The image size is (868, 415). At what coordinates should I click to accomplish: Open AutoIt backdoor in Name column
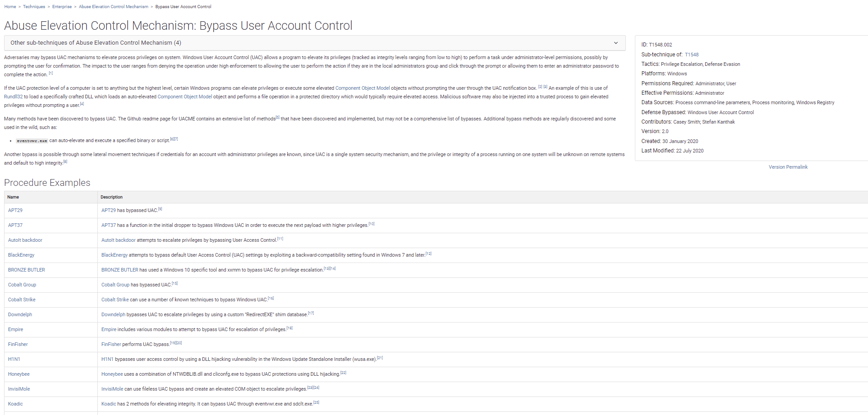(x=25, y=240)
